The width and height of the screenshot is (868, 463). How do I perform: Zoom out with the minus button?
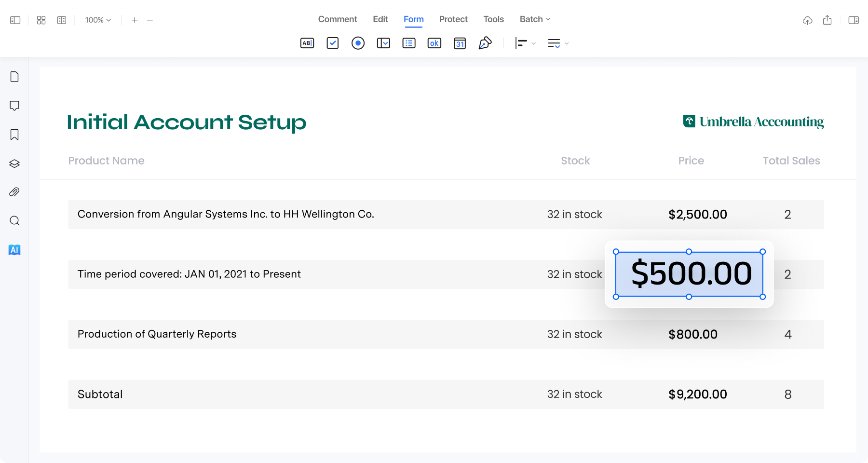tap(150, 20)
